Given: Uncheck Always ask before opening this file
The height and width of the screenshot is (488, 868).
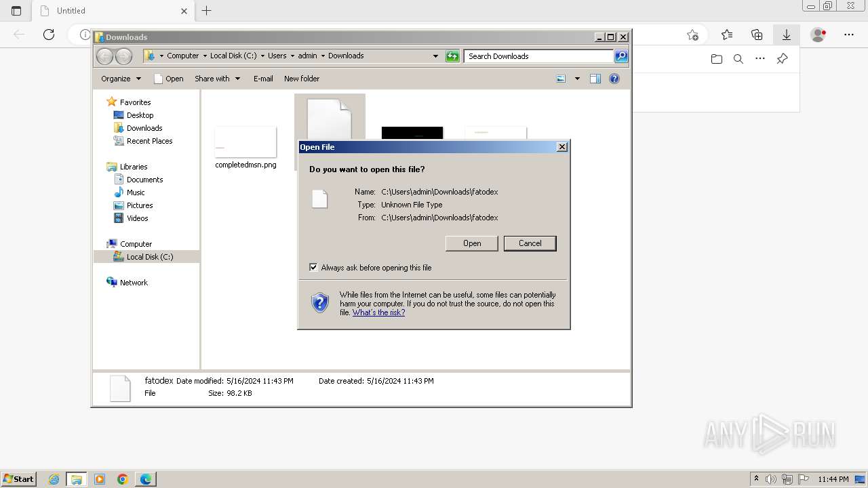Looking at the screenshot, I should (313, 267).
